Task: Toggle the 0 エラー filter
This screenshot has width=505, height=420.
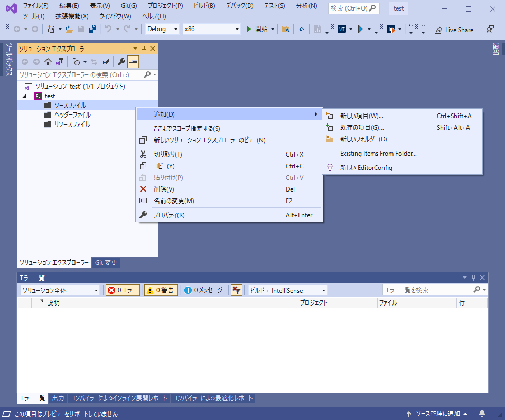Action: click(x=123, y=290)
